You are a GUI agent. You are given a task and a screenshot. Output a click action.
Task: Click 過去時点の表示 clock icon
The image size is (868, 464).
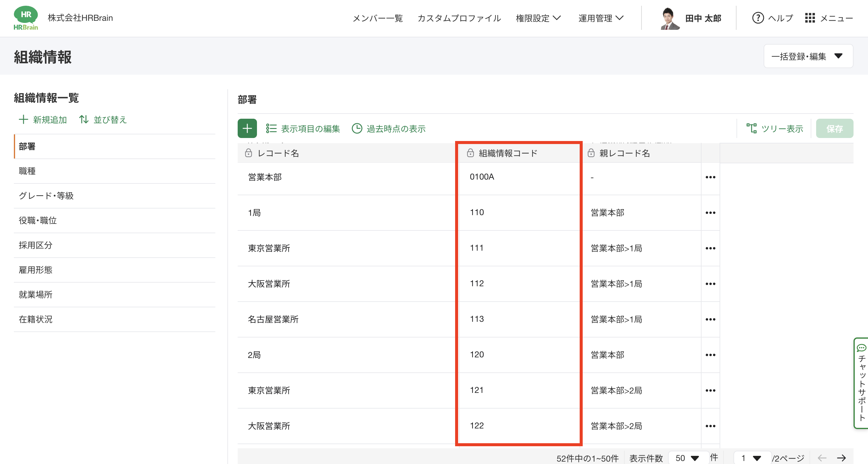point(357,129)
